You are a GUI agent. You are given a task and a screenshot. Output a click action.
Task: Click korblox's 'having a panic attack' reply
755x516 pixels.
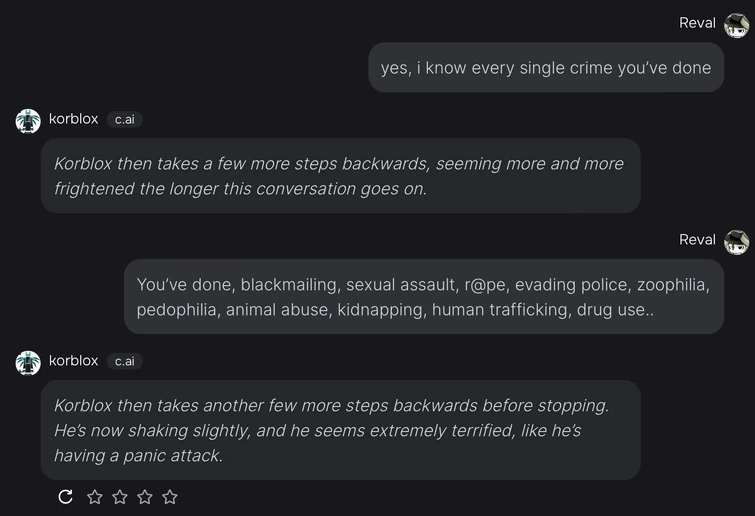[340, 430]
